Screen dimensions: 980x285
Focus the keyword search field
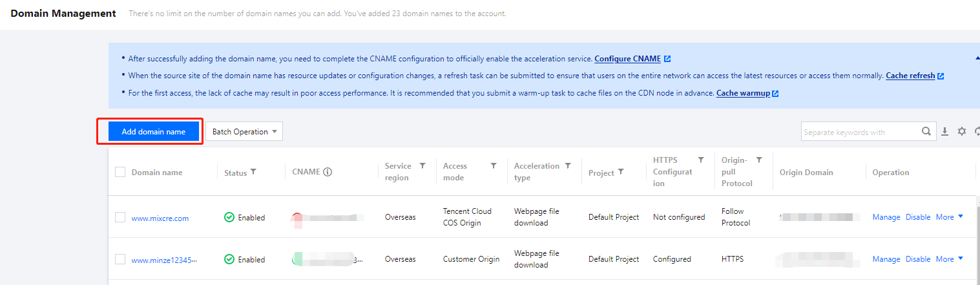[859, 132]
